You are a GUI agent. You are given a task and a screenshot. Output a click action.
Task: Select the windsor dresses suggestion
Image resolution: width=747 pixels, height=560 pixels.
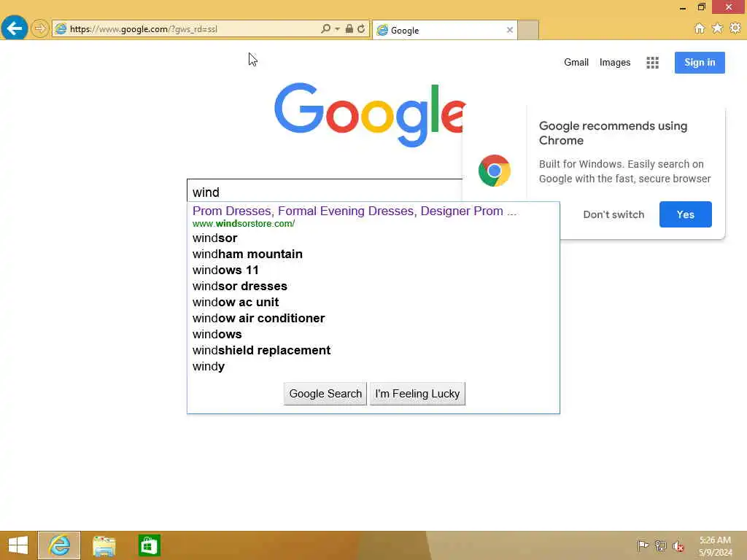(373, 286)
